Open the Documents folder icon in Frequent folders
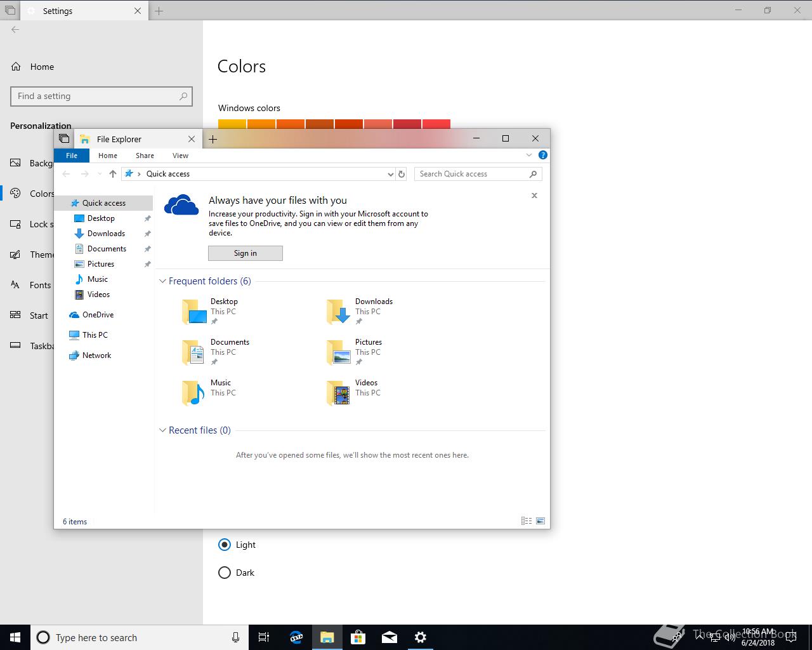812x650 pixels. pyautogui.click(x=194, y=353)
